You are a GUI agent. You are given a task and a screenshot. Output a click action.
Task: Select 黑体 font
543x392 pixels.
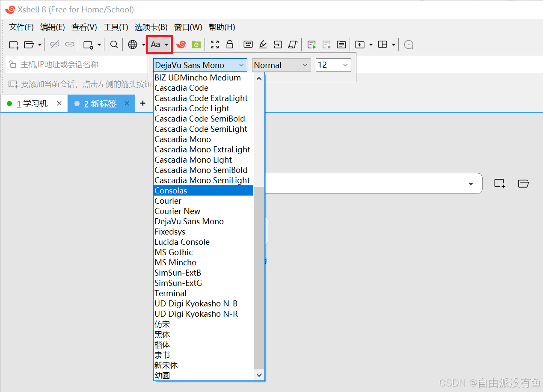coord(203,334)
